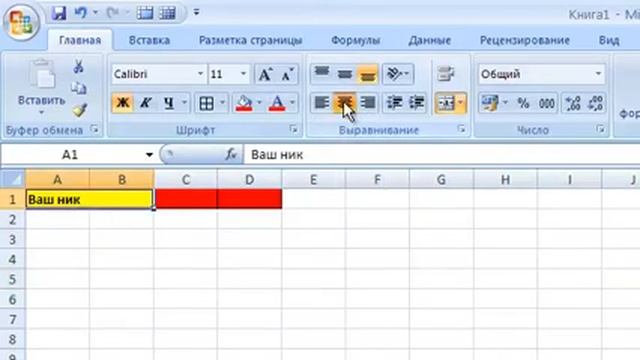Apply cell borders with grid icon

pyautogui.click(x=207, y=103)
